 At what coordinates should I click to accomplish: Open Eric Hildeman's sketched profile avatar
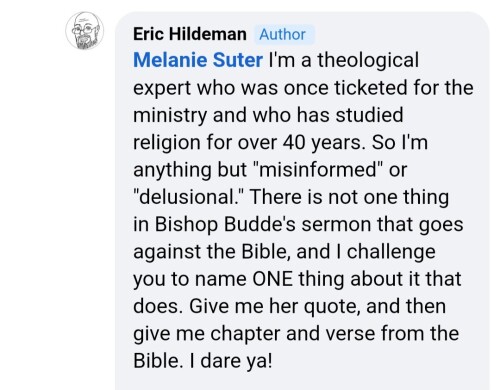point(85,30)
